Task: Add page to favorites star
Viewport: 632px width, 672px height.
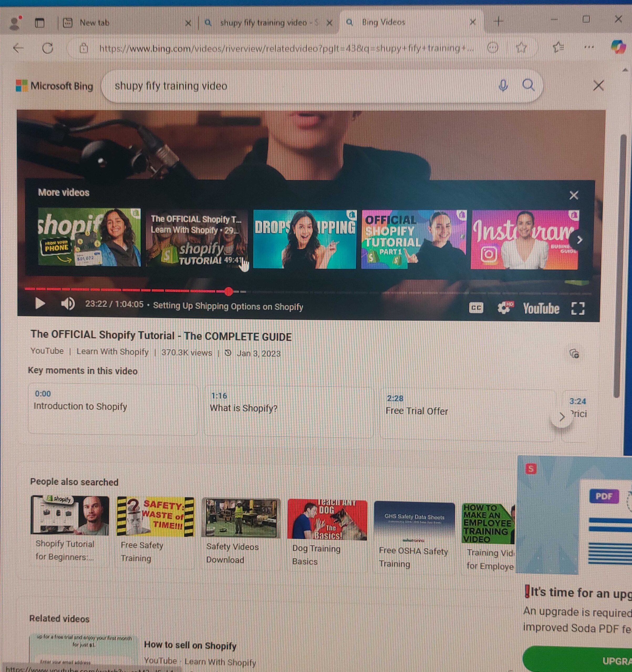Action: click(521, 48)
